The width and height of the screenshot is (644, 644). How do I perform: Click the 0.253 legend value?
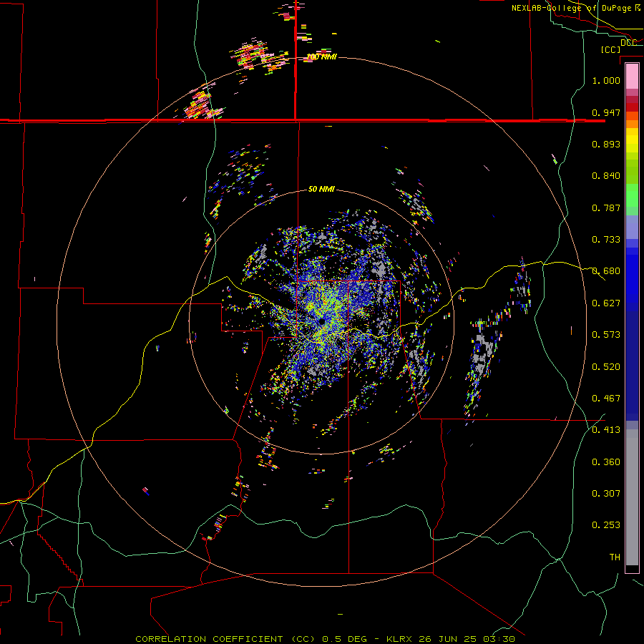tap(606, 525)
